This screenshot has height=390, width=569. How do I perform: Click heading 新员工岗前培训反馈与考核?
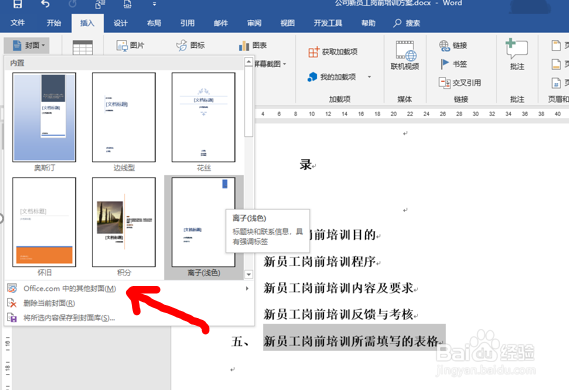click(x=339, y=314)
